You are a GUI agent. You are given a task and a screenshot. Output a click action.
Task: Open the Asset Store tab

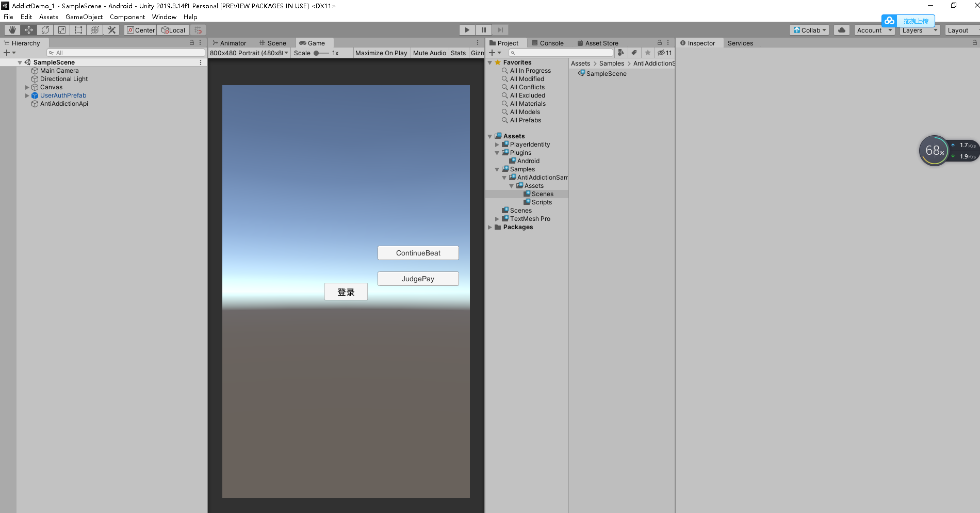(598, 43)
